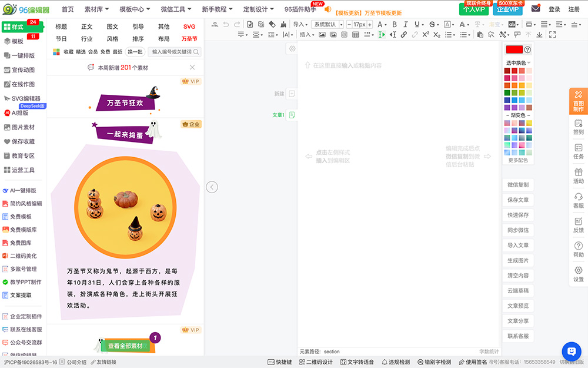588x368 pixels.
Task: Toggle underline formatting
Action: tap(417, 25)
